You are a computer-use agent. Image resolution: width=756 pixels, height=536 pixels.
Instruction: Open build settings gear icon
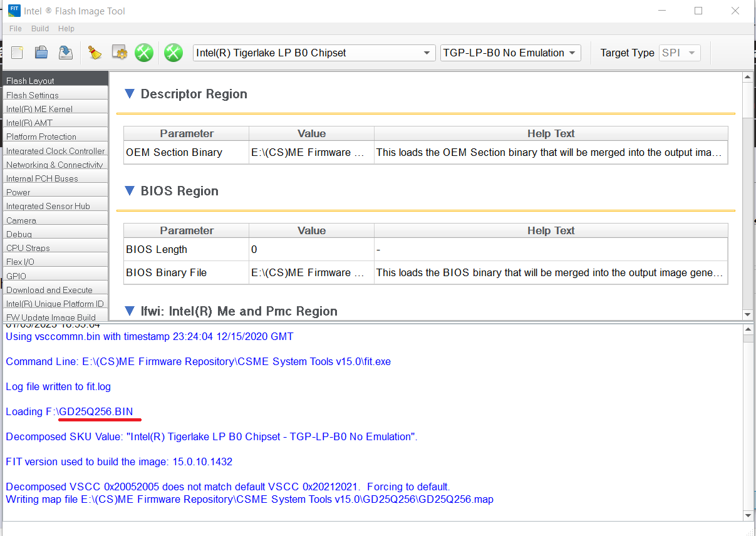coord(120,53)
